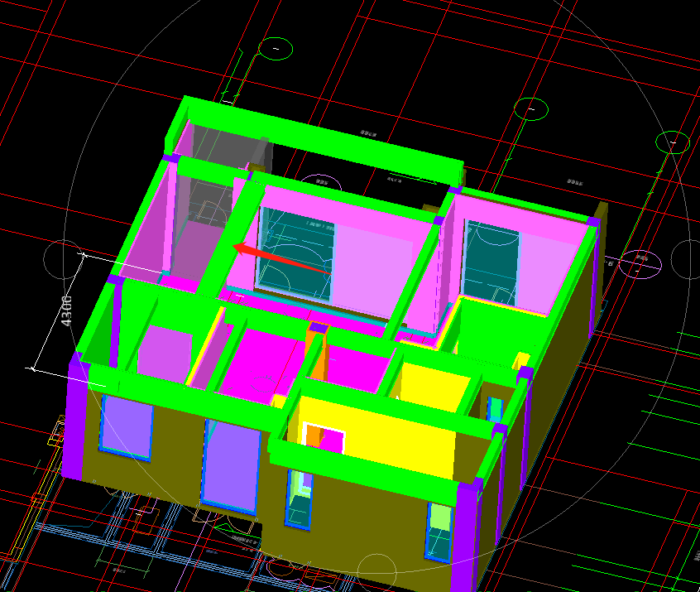Select the teal window in right pink room

[491, 262]
